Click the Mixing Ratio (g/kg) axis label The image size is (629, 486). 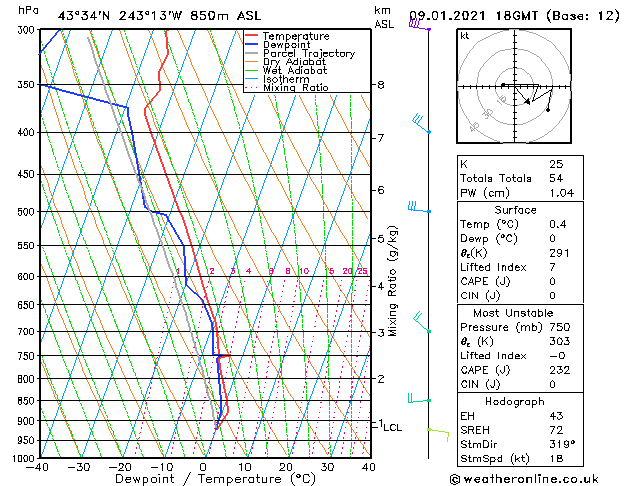tap(393, 281)
